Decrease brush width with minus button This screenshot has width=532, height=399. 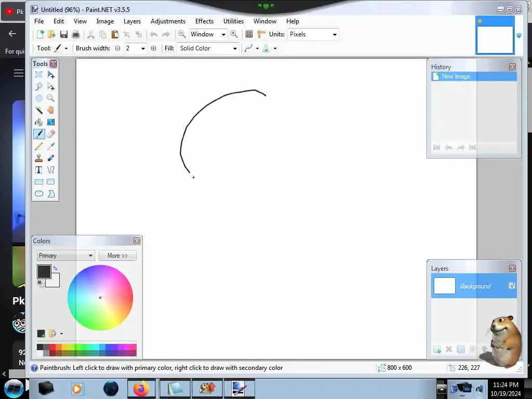coord(118,48)
